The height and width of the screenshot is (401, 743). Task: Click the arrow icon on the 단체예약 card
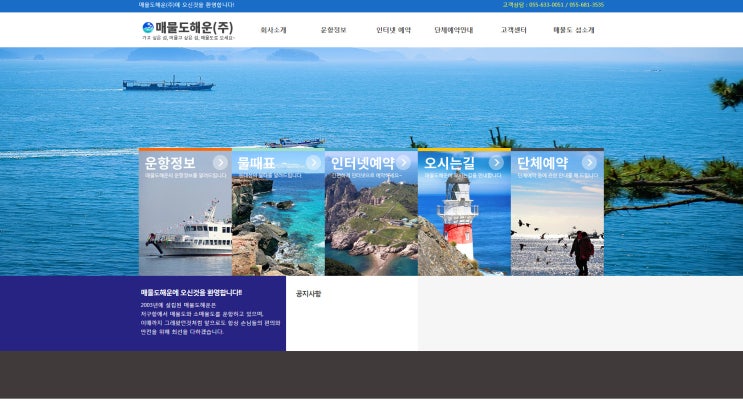pyautogui.click(x=589, y=163)
